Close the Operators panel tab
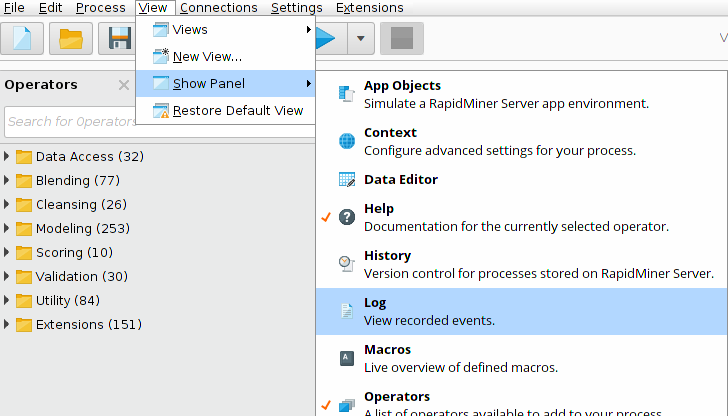 [124, 85]
